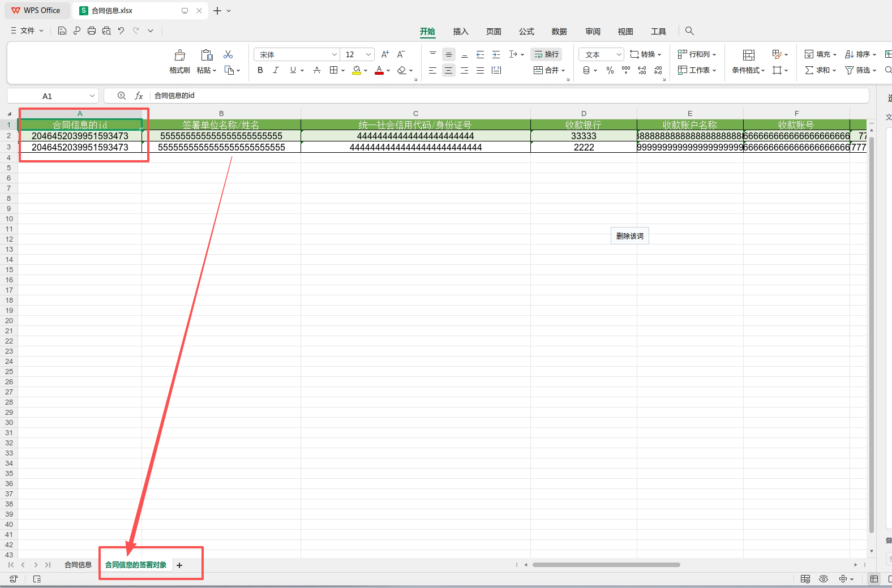This screenshot has height=588, width=892.
Task: Switch to the 插入 ribbon tab
Action: 461,31
